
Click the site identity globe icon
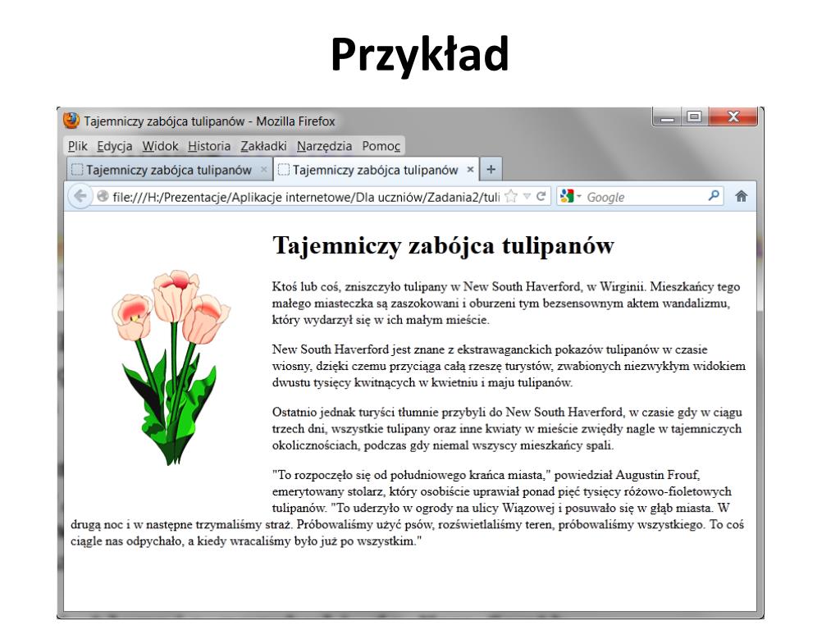[x=103, y=197]
